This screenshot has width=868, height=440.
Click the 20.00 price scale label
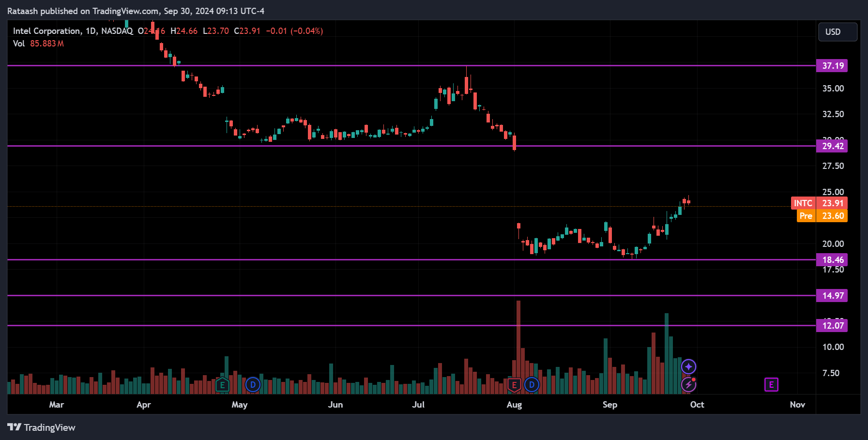[833, 244]
